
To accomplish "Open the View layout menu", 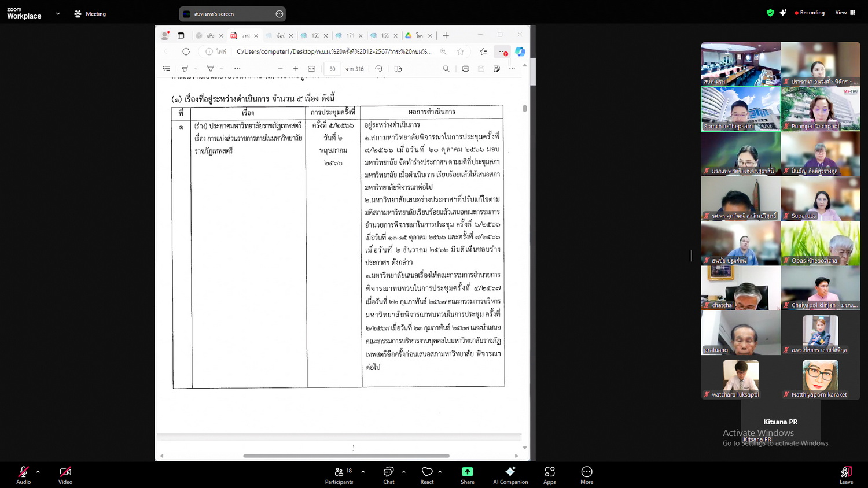I will coord(845,13).
